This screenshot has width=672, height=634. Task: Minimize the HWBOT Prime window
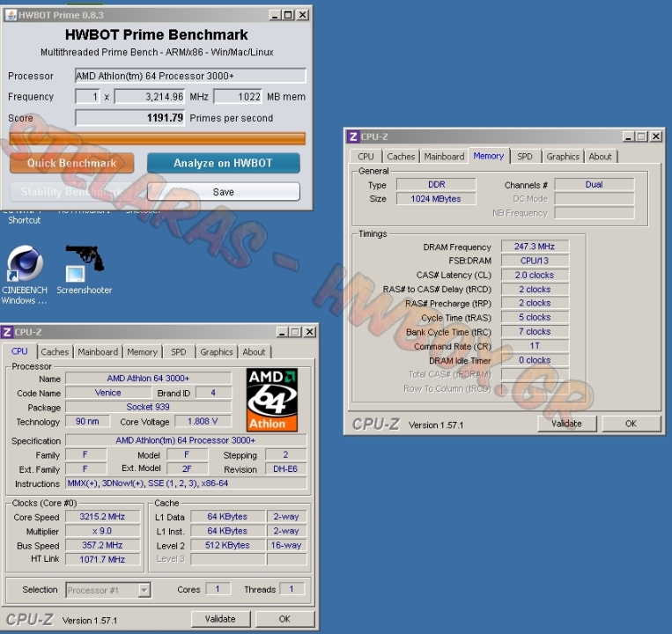[x=275, y=15]
